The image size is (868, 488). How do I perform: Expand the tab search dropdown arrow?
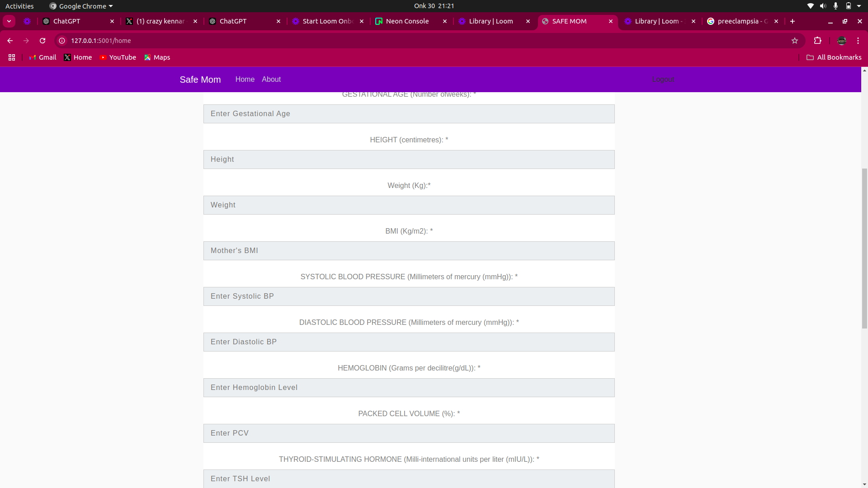tap(9, 21)
